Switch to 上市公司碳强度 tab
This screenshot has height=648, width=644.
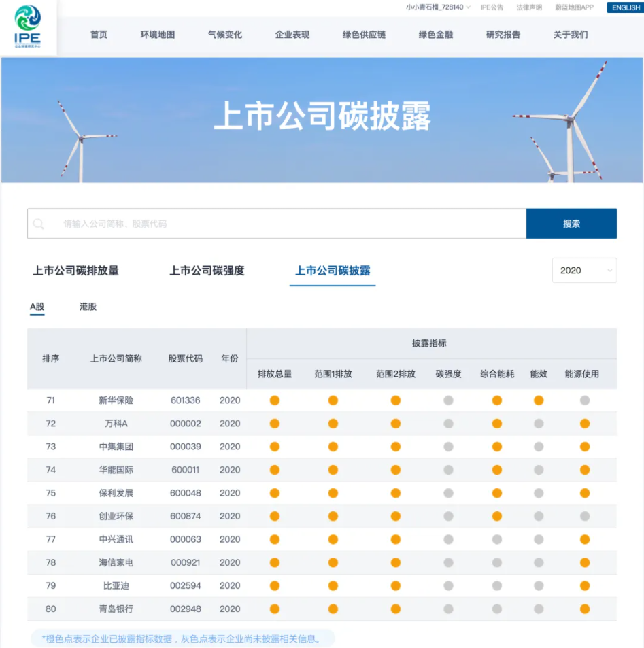[207, 271]
